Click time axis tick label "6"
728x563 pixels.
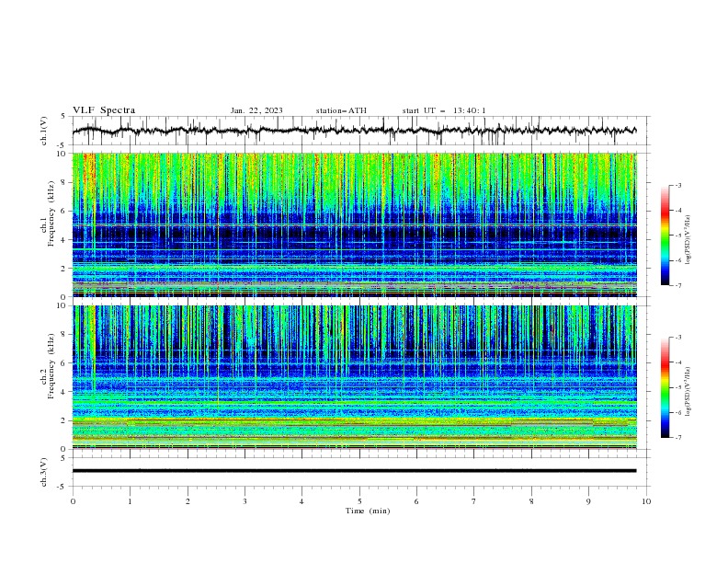point(416,501)
